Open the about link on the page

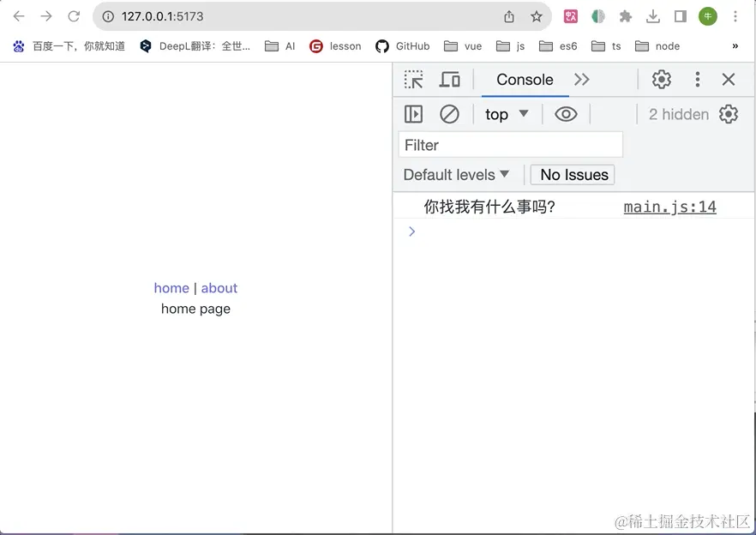(219, 287)
